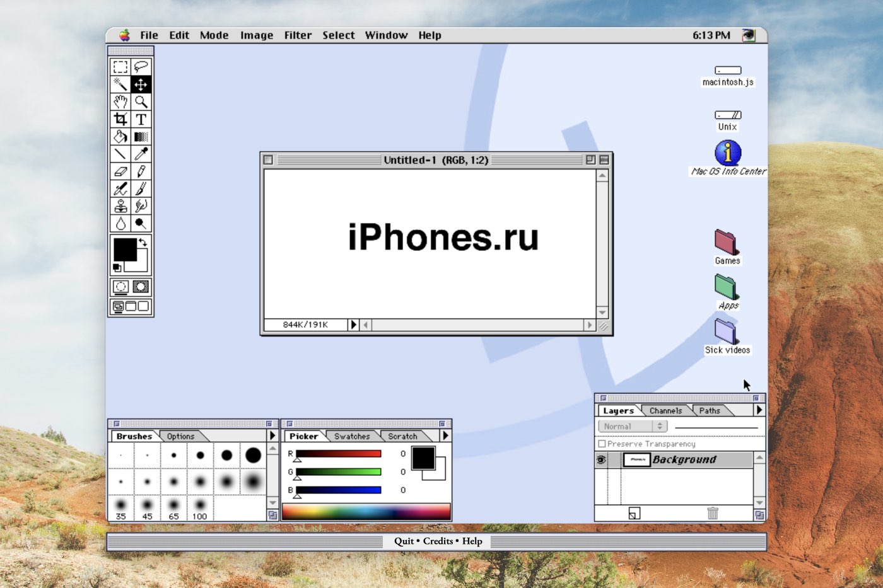
Task: Select the Crop tool
Action: pyautogui.click(x=120, y=119)
